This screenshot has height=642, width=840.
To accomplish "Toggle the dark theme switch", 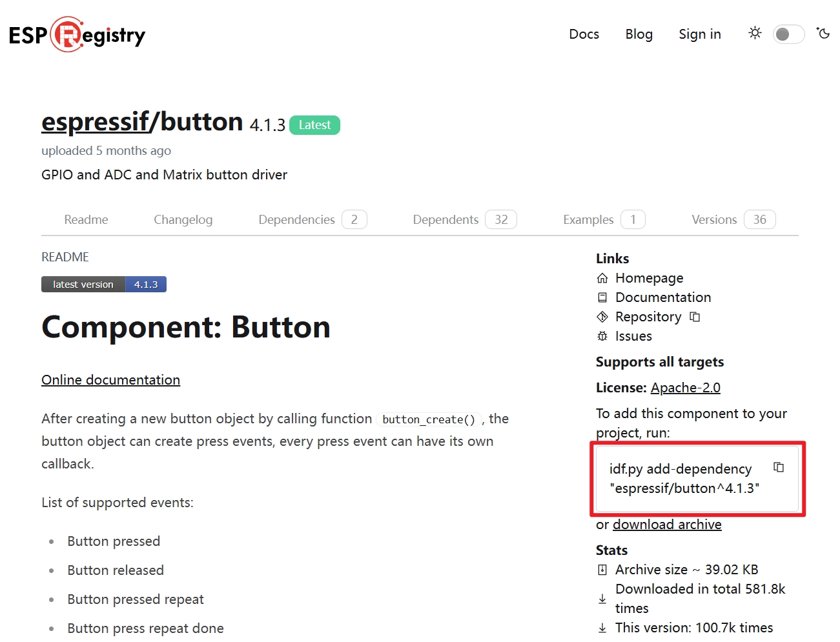I will (788, 34).
